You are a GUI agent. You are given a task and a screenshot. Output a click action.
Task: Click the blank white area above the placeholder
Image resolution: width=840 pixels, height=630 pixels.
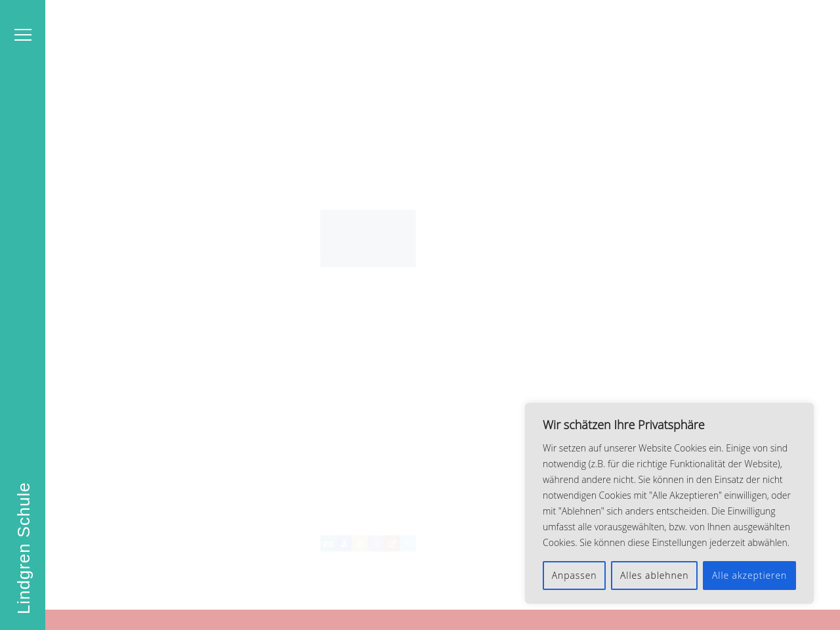367,118
